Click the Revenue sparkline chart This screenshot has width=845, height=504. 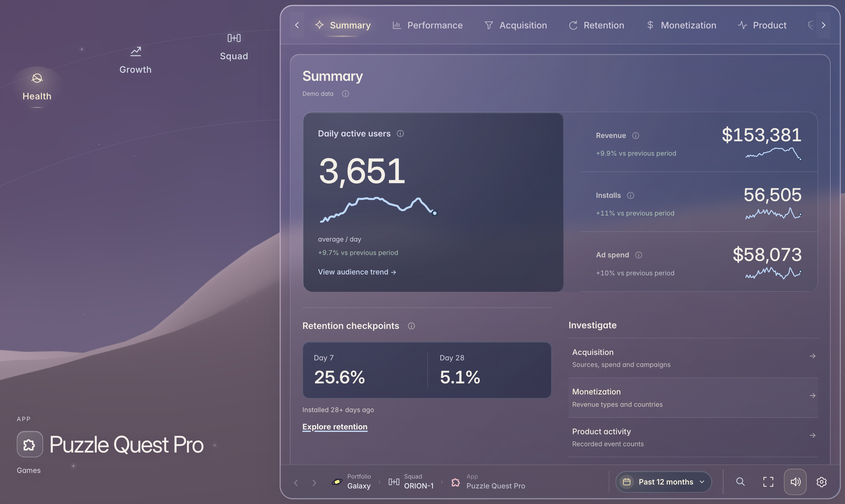[x=774, y=153]
